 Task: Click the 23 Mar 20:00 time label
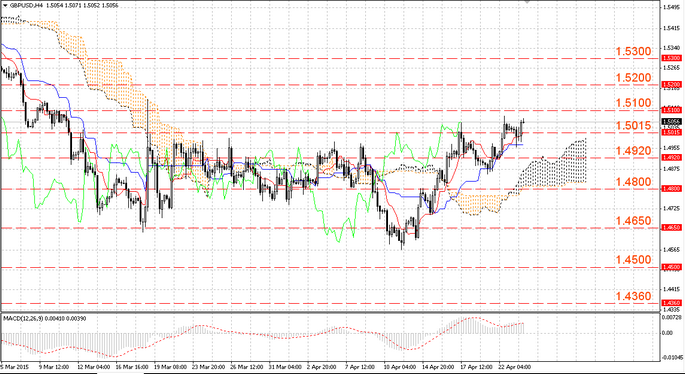[x=210, y=367]
